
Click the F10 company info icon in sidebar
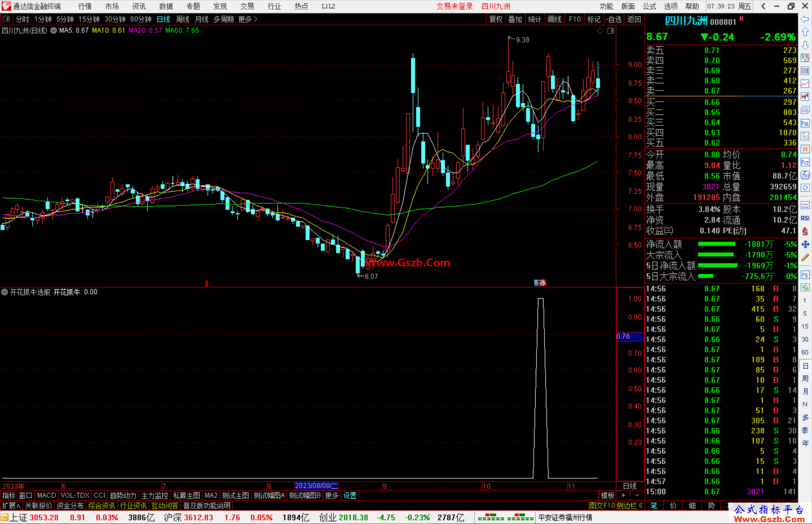click(805, 123)
